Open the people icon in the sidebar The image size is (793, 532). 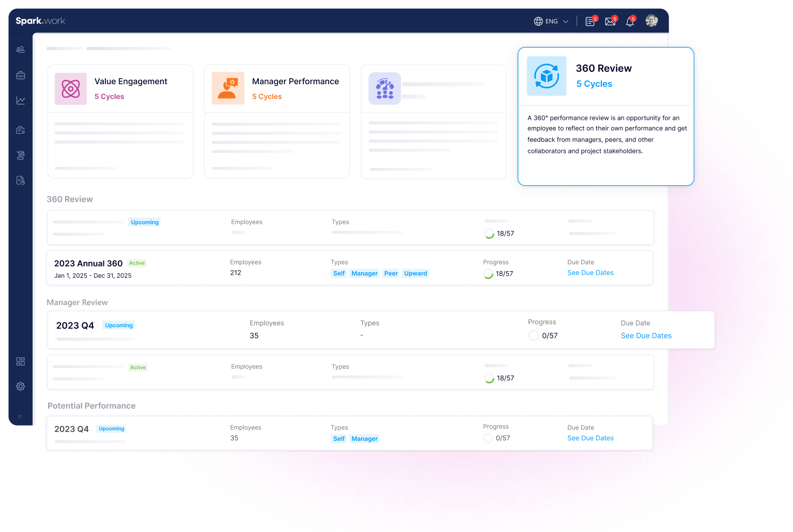[21, 50]
